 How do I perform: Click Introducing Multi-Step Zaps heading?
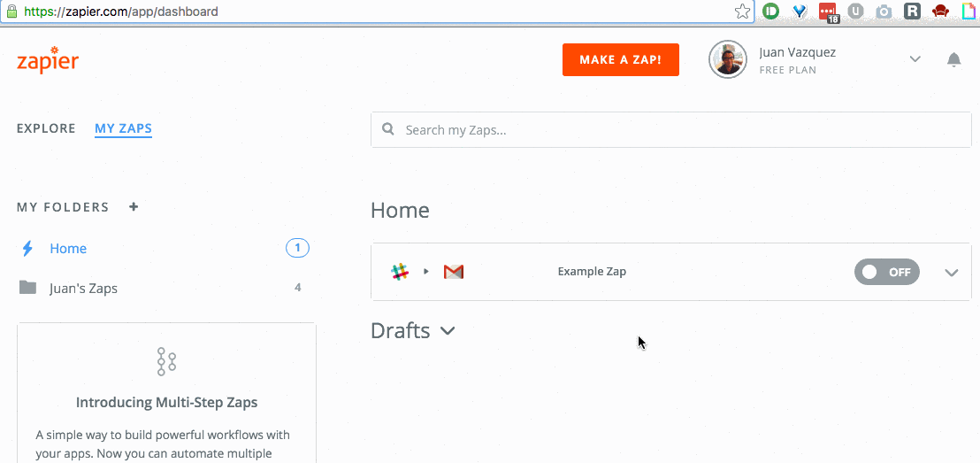(x=166, y=402)
